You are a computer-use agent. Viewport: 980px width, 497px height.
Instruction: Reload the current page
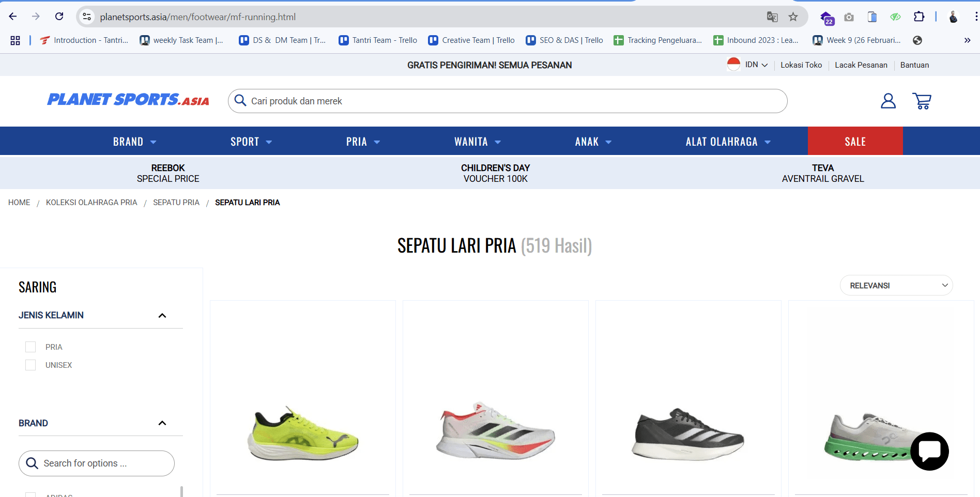click(59, 17)
